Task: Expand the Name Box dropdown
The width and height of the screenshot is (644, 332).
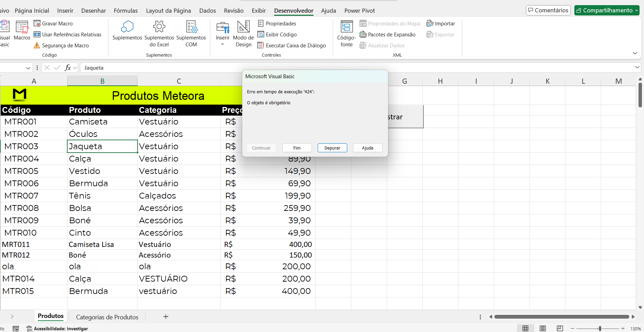Action: (x=28, y=68)
